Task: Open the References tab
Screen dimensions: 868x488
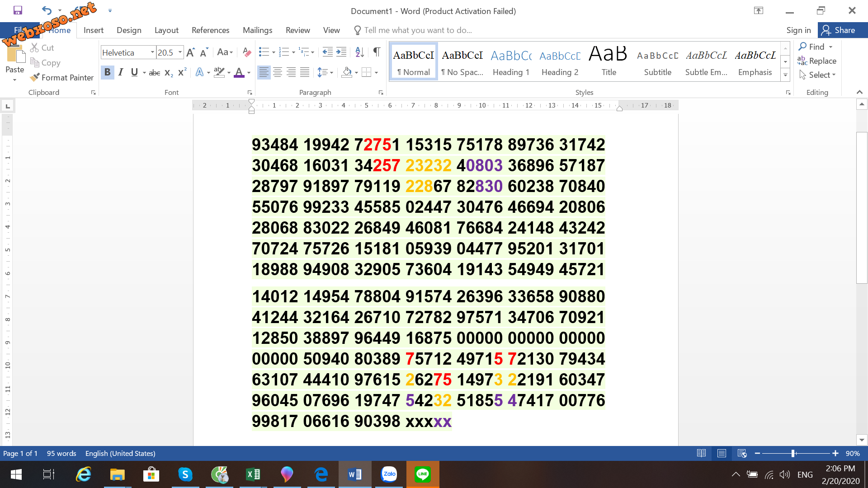Action: point(211,30)
